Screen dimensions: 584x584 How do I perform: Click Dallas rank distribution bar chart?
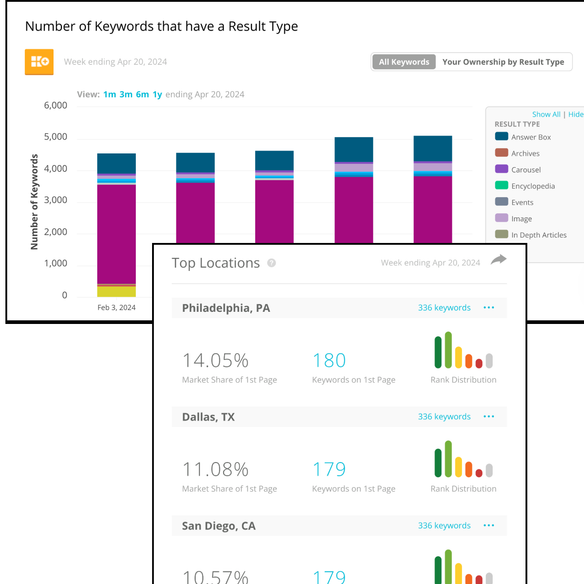(464, 459)
